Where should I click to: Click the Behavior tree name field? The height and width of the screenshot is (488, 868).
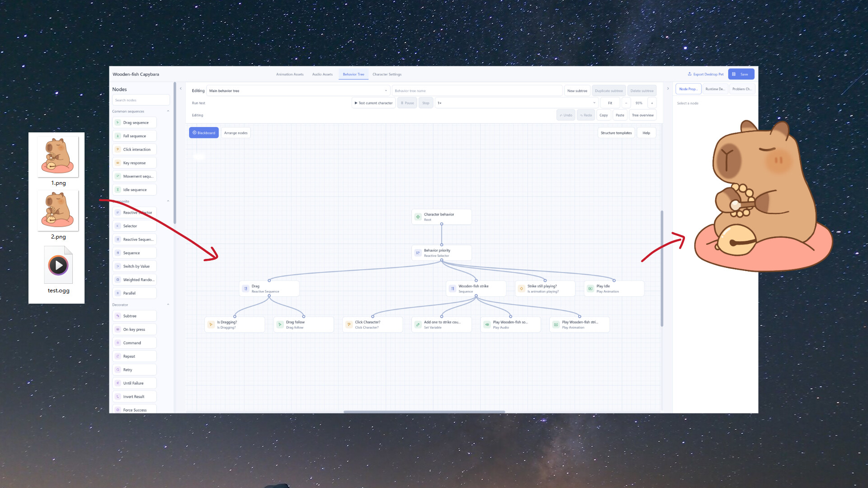click(x=477, y=91)
